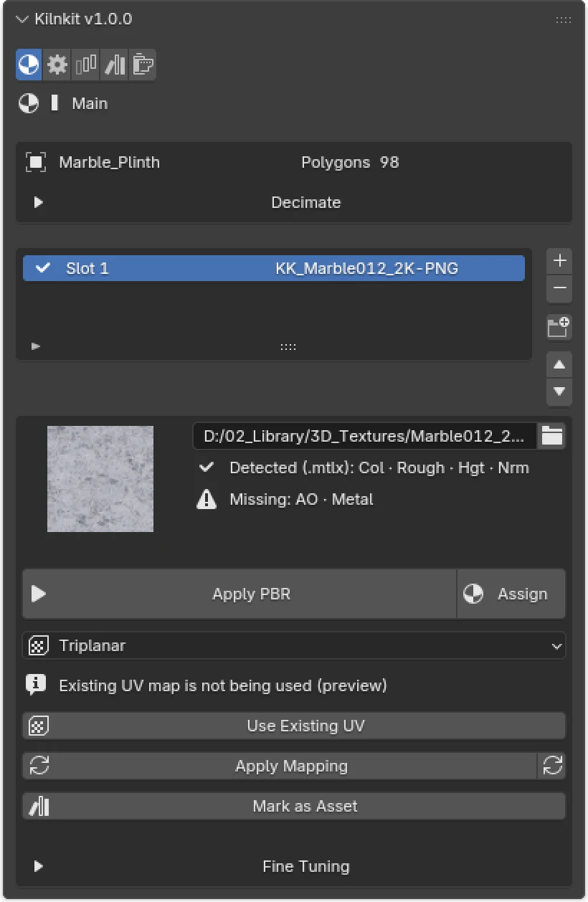Select the KK_Marble012_2K-PNG material entry

click(366, 269)
